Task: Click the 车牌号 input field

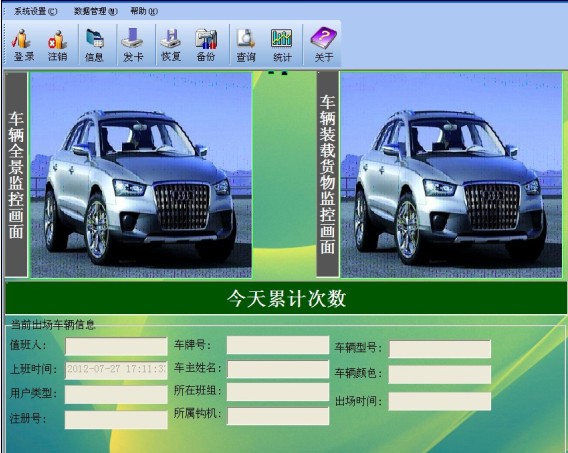Action: (x=278, y=345)
